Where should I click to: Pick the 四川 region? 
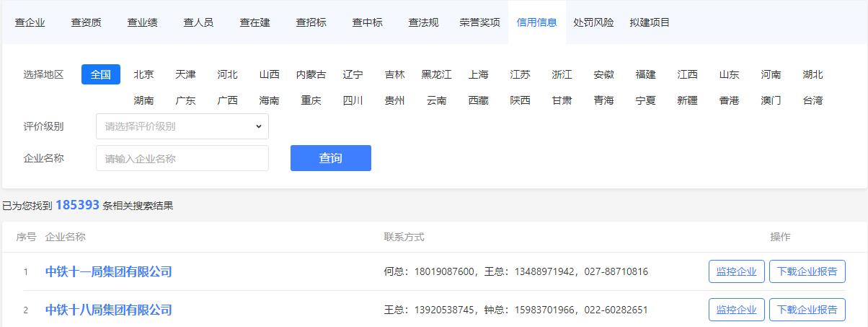coord(353,100)
